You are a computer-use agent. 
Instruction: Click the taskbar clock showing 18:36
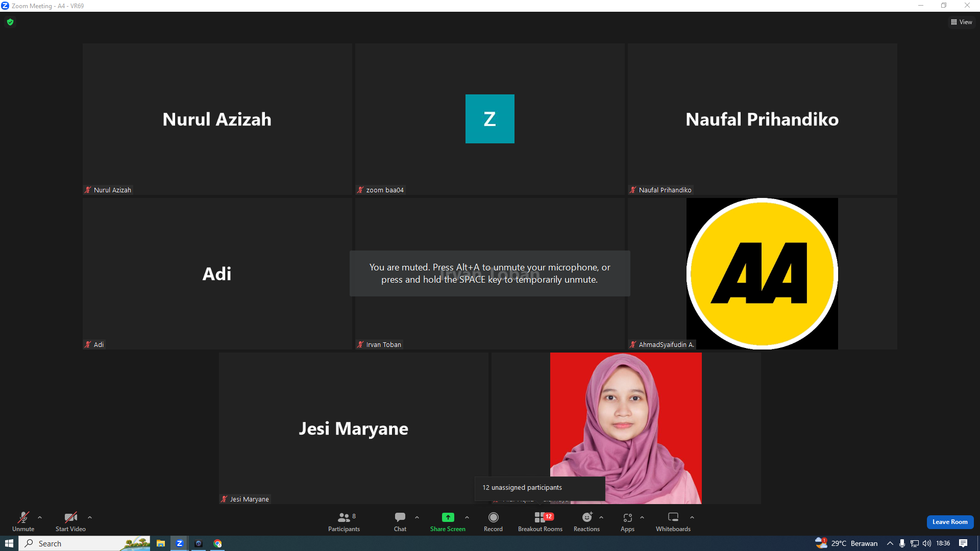[x=943, y=543]
